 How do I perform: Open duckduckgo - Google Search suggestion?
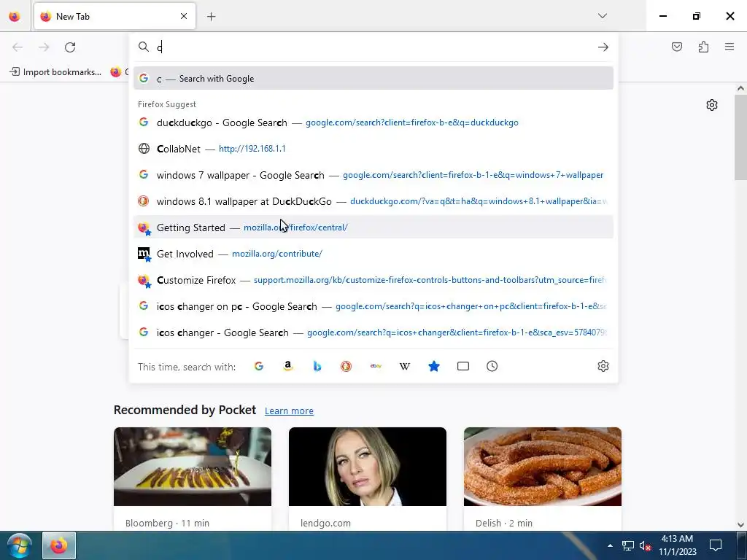373,122
